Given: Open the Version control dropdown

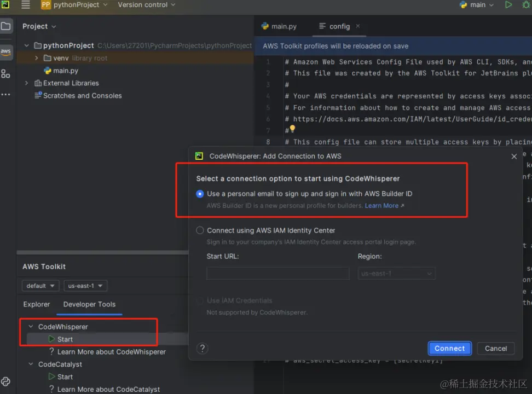Looking at the screenshot, I should 147,5.
